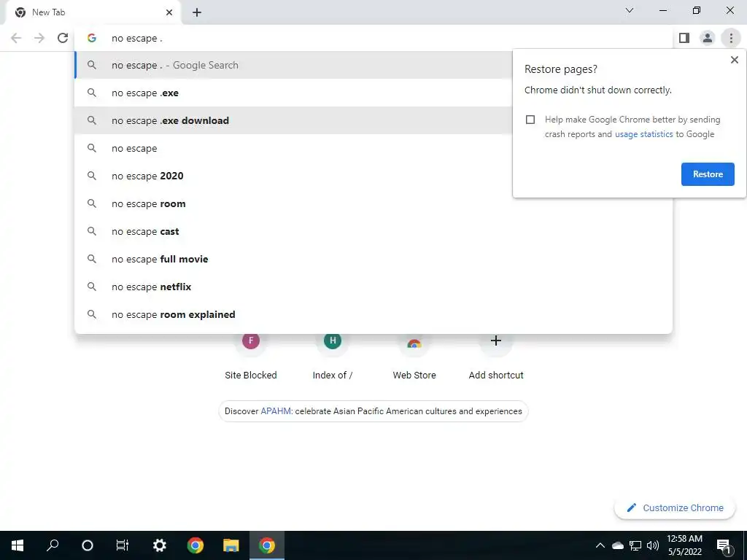747x560 pixels.
Task: Open a new tab with plus button
Action: coord(197,12)
